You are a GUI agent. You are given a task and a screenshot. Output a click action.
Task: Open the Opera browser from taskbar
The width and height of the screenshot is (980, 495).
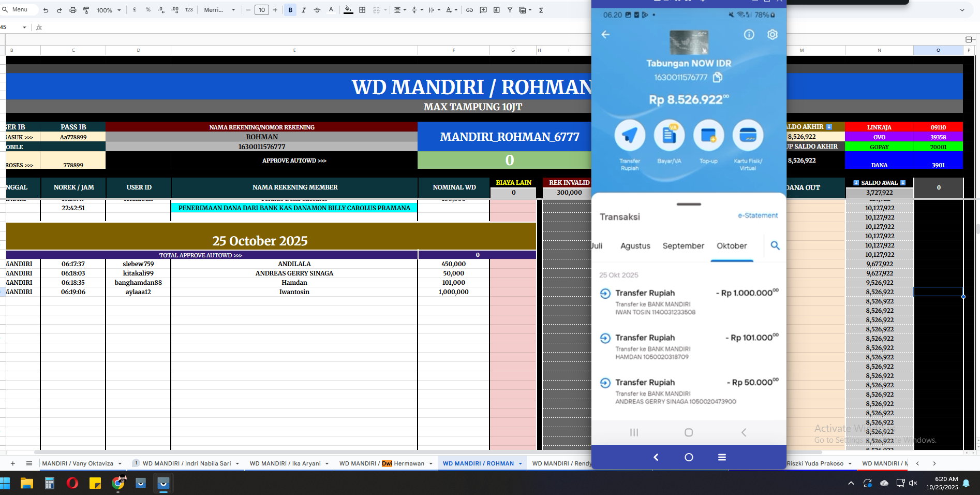pos(72,483)
